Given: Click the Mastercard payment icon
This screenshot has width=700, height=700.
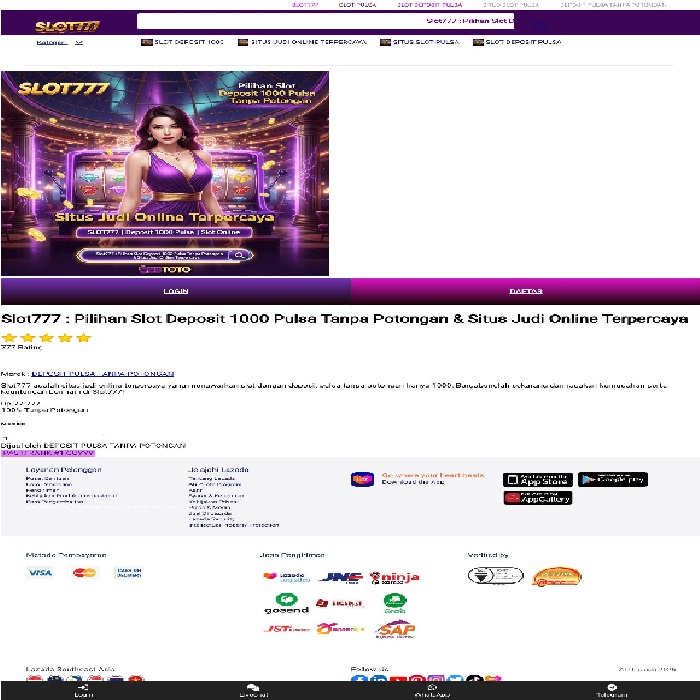Looking at the screenshot, I should point(84,572).
